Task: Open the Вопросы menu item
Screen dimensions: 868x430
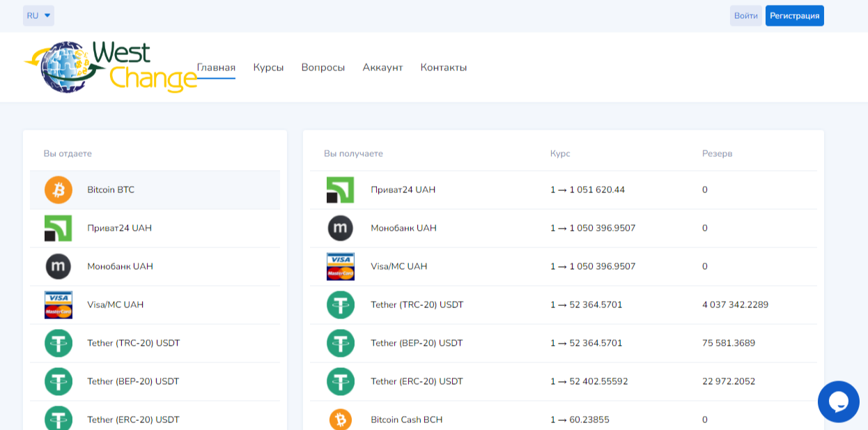Action: [323, 68]
